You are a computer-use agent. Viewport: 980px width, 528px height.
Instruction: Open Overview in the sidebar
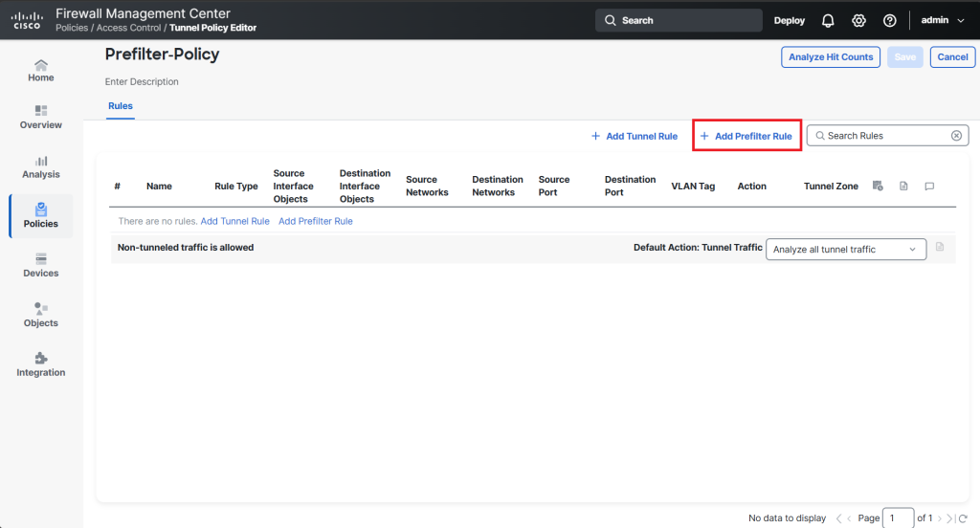(x=40, y=118)
